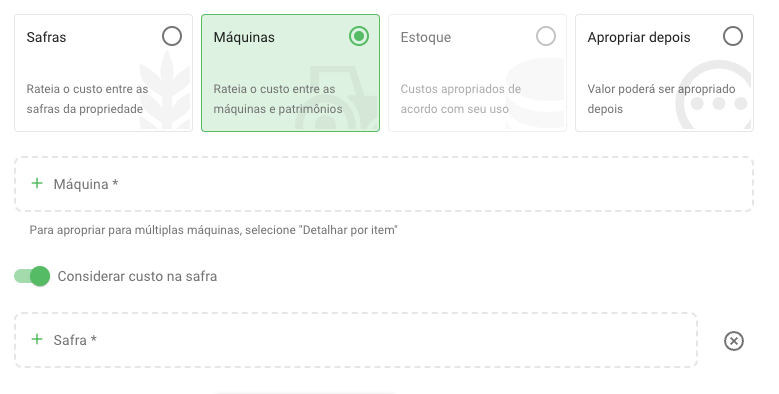Click the Apropriar depois card title
The height and width of the screenshot is (394, 779).
point(639,37)
